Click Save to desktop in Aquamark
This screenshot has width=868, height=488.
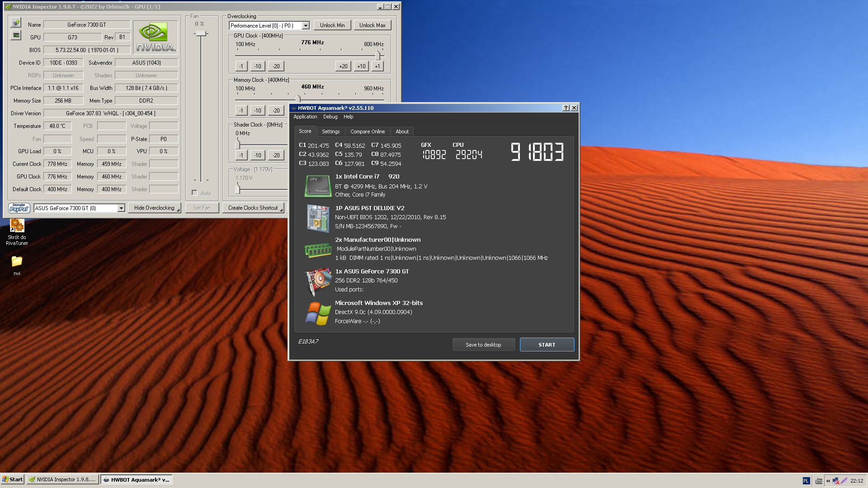(x=483, y=345)
